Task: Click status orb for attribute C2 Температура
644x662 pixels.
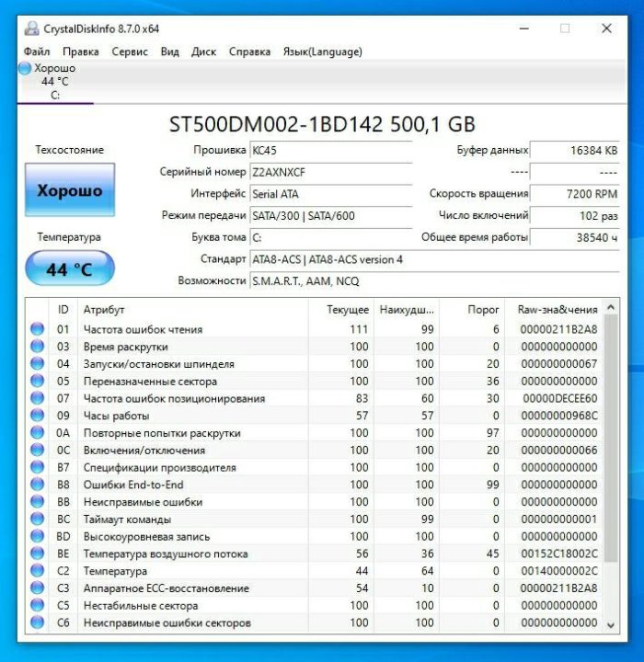Action: coord(37,571)
